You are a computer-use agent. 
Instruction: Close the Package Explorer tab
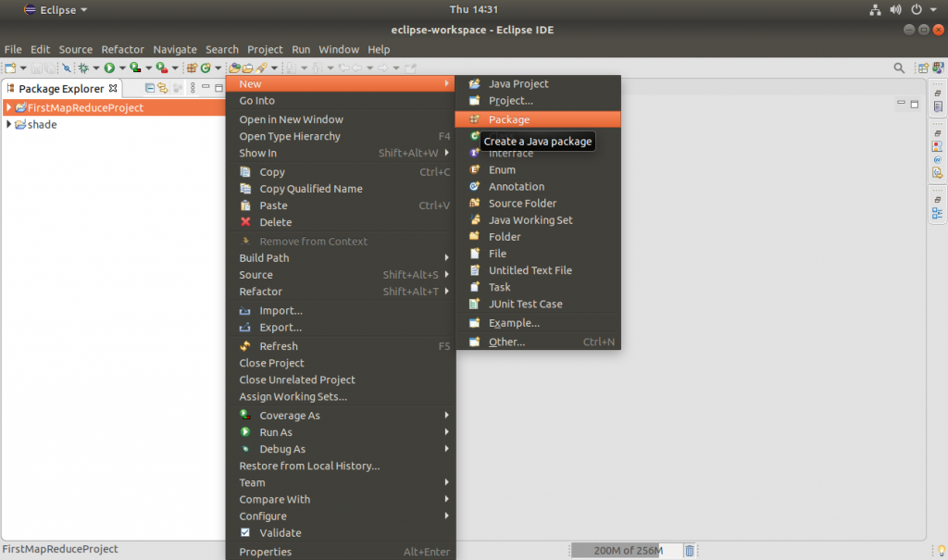click(x=114, y=89)
